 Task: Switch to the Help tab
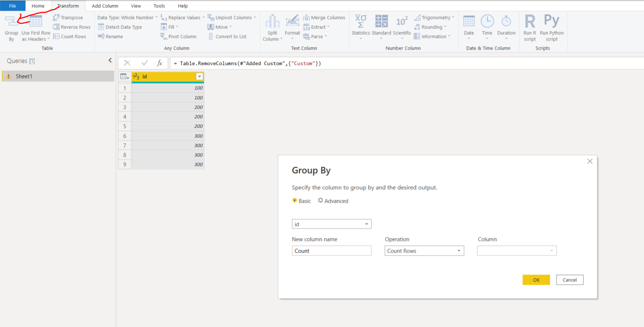click(x=183, y=6)
